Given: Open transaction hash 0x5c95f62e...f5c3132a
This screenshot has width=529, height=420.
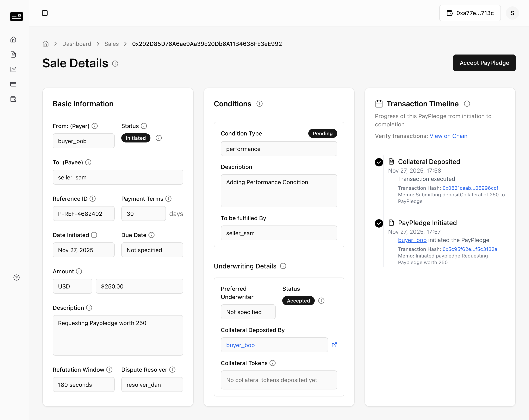Looking at the screenshot, I should click(x=470, y=249).
